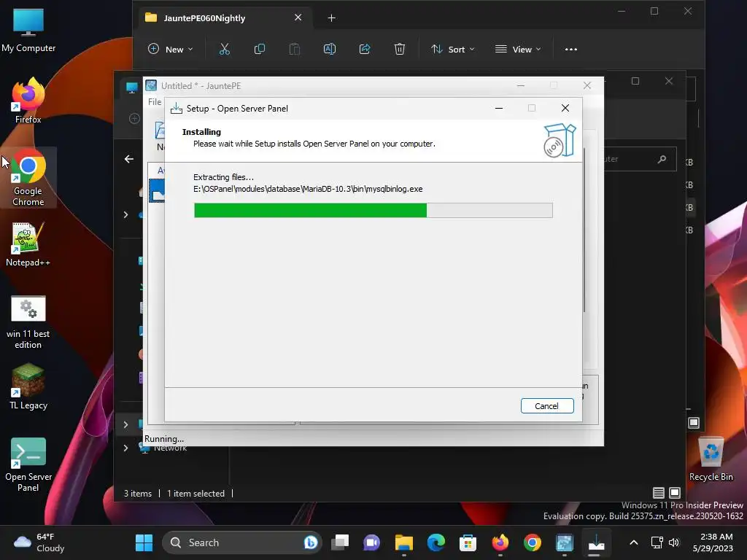
Task: Click the taskbar Search box
Action: (242, 542)
